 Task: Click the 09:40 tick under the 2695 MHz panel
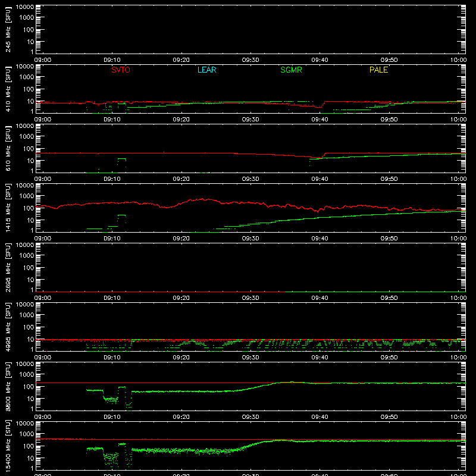point(320,298)
